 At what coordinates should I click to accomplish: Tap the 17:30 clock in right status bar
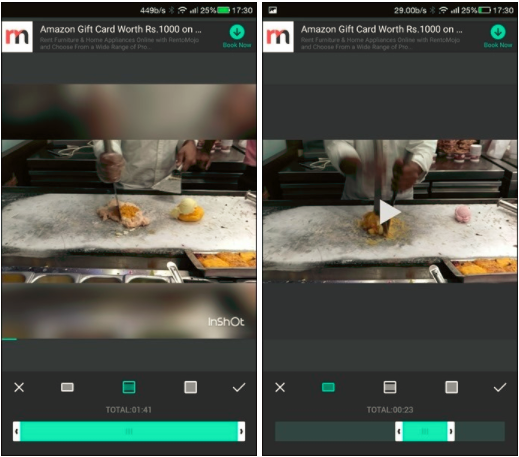pos(503,10)
